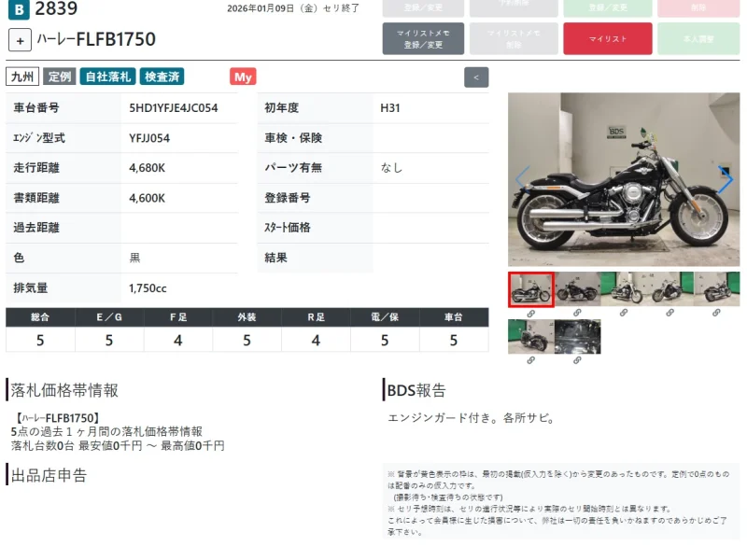Image resolution: width=747 pixels, height=560 pixels.
Task: Show the next bike photo with the right arrow
Action: click(726, 179)
